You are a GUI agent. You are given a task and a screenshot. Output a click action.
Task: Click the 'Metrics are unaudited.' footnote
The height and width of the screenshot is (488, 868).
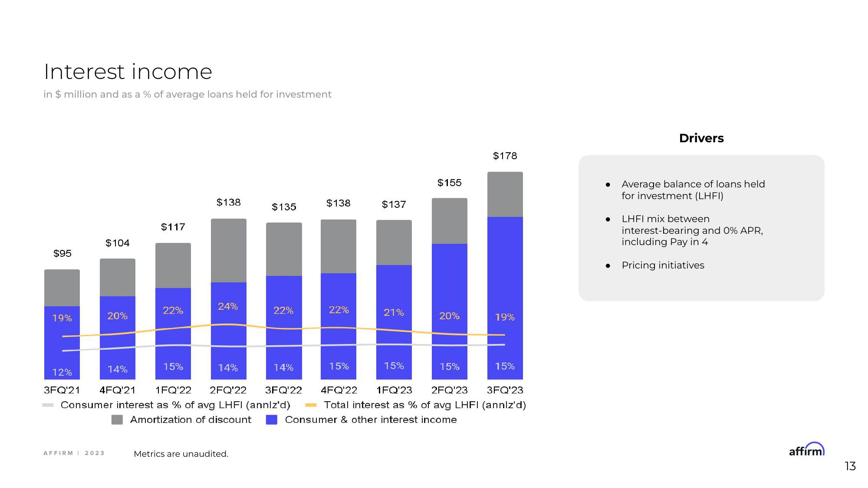pyautogui.click(x=181, y=454)
